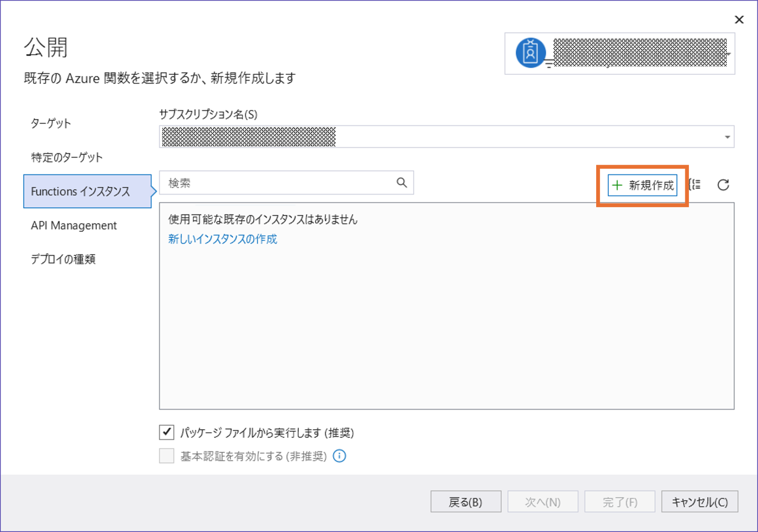758x532 pixels.
Task: Uncheck パッケージ ファイルから実行します option
Action: tap(166, 432)
